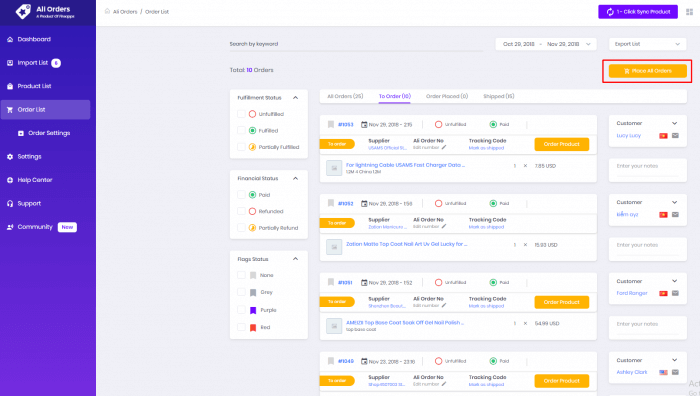Open the apps grid icon at top right
Screen dimensions: 700x396
[x=689, y=12]
